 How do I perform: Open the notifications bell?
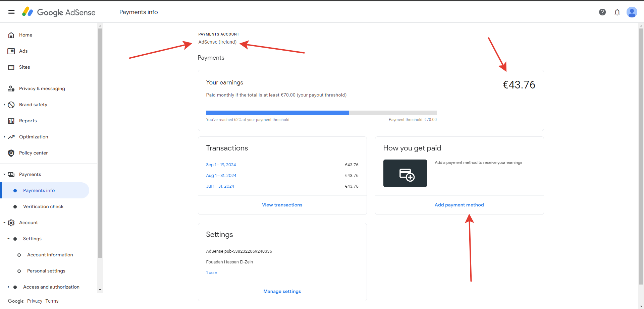[617, 12]
